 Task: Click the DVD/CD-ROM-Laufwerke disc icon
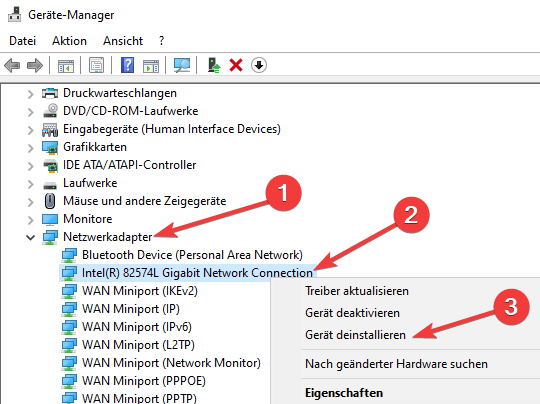[x=50, y=111]
